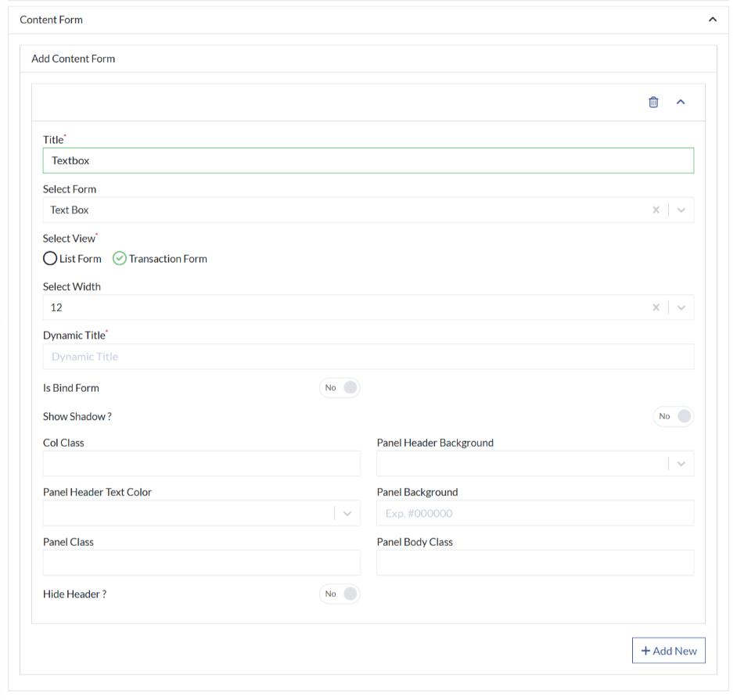Delete the content form with trash icon
This screenshot has height=700, width=737.
tap(653, 102)
